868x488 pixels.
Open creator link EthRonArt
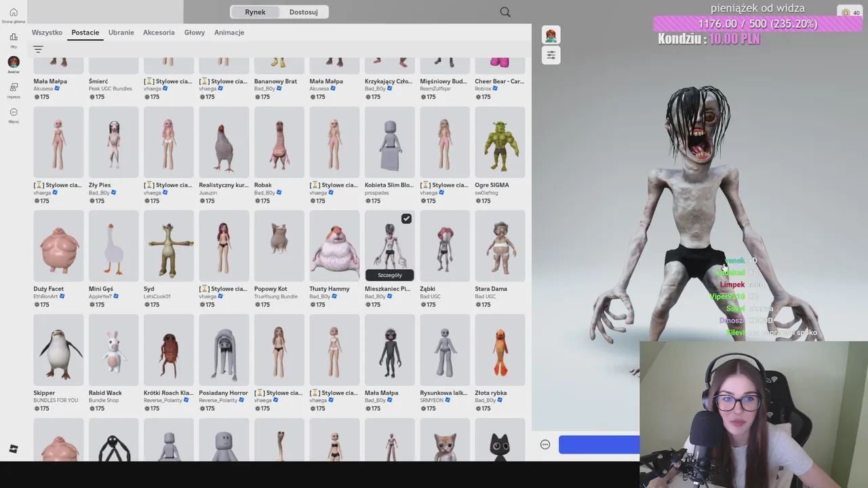click(46, 296)
